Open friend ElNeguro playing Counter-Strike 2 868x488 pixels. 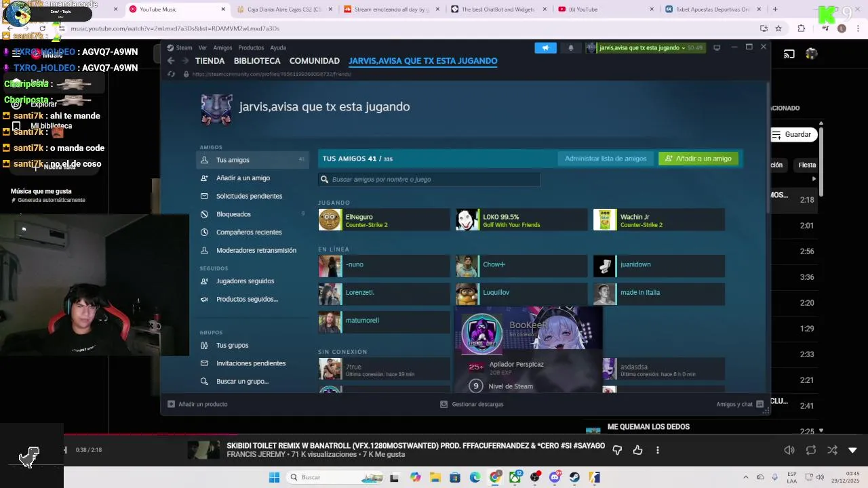click(x=384, y=220)
